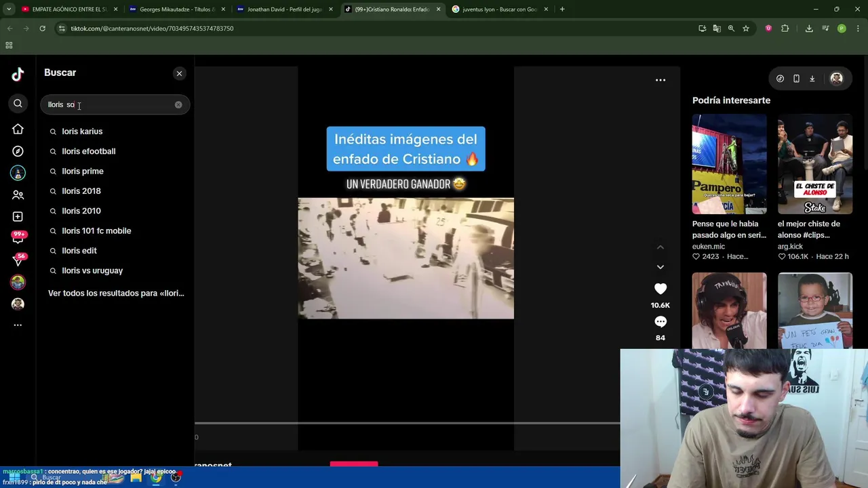Click translate page icon in address bar

tap(717, 28)
